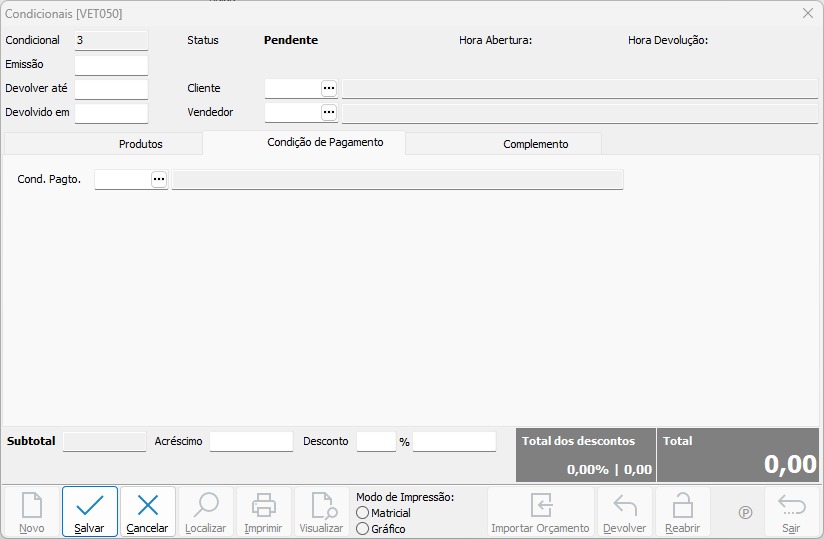The width and height of the screenshot is (824, 539).
Task: Click the Importar Orçamento icon
Action: click(x=540, y=505)
